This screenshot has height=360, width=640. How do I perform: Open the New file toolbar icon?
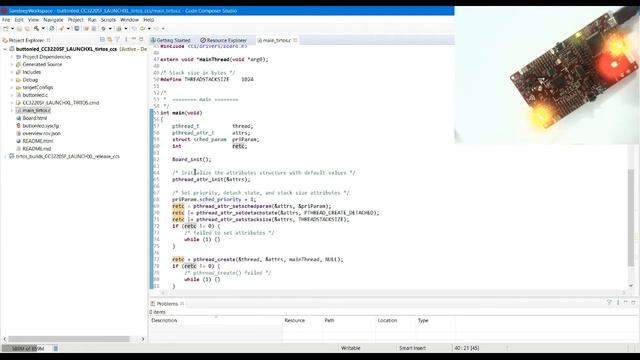pyautogui.click(x=6, y=29)
